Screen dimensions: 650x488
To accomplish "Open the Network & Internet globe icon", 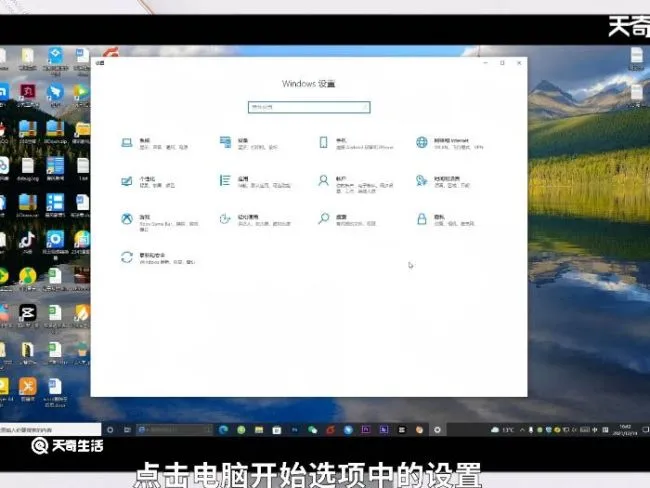I will click(422, 142).
